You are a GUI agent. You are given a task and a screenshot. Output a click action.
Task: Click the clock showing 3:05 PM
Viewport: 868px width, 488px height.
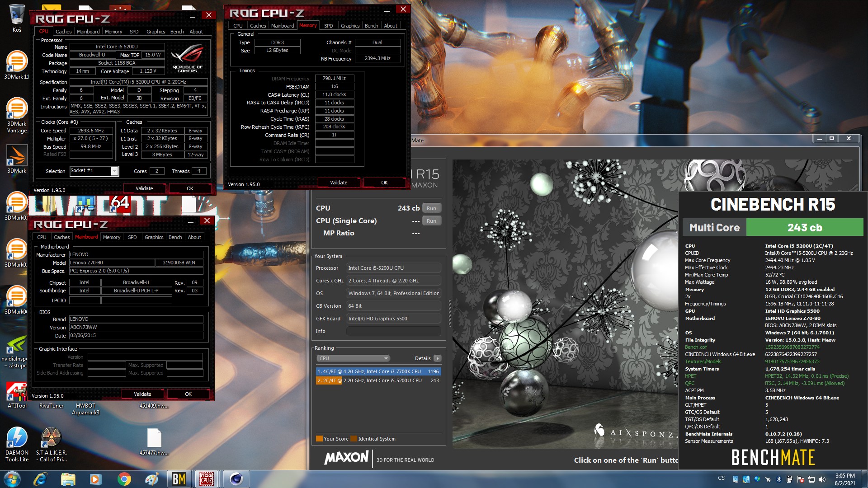[x=845, y=475]
